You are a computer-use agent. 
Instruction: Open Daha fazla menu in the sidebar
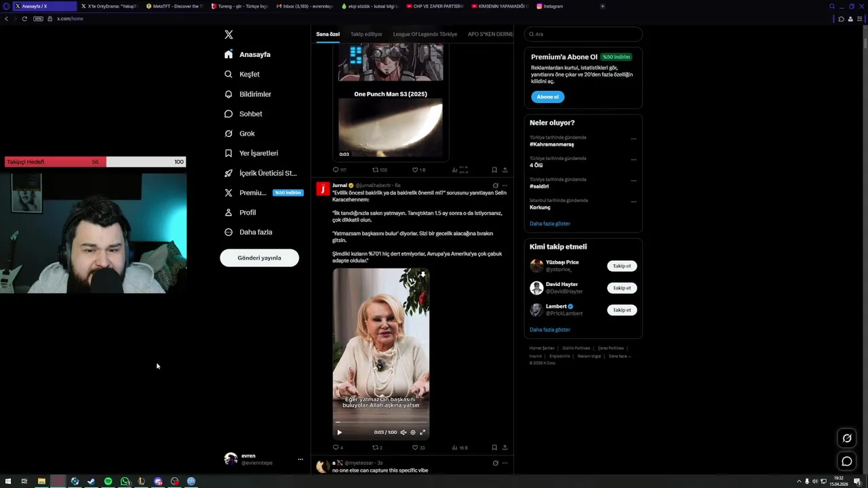pyautogui.click(x=248, y=232)
